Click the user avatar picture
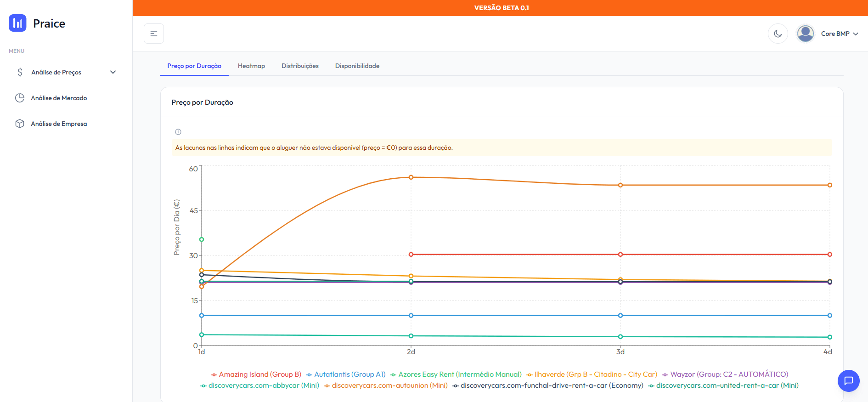 [x=805, y=34]
